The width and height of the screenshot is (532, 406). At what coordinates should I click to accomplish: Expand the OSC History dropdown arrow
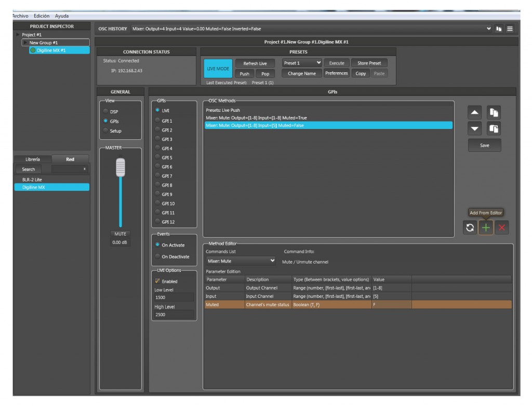click(x=489, y=29)
